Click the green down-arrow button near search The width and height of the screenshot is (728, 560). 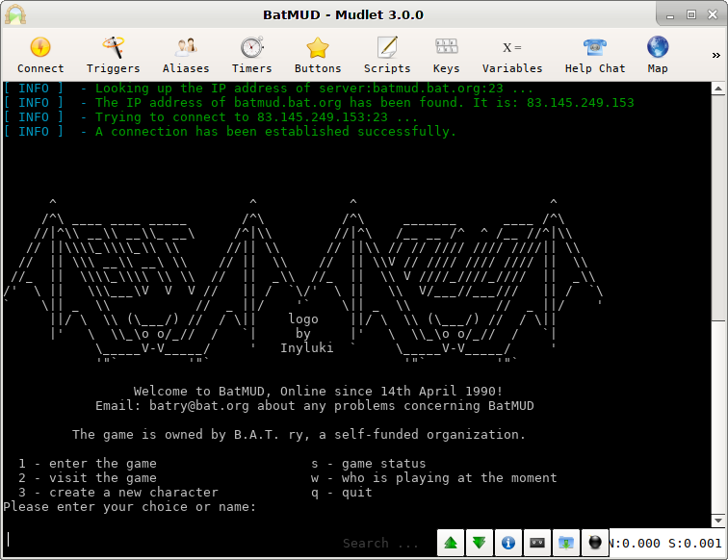tap(480, 543)
